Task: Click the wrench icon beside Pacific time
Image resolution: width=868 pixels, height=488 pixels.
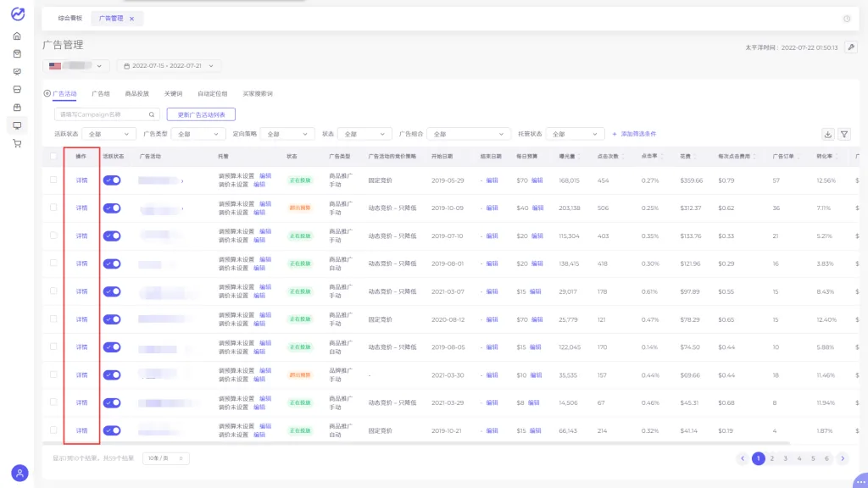Action: 851,47
